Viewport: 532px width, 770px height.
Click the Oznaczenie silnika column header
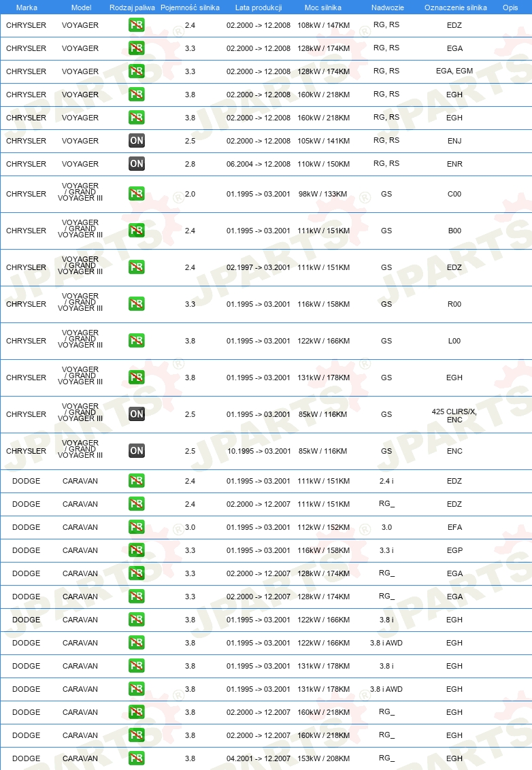(x=455, y=7)
